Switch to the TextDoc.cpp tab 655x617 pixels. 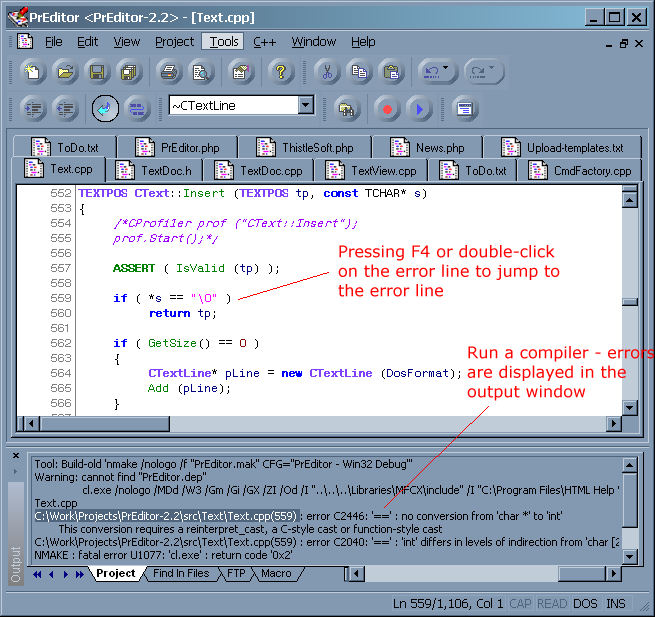[258, 170]
